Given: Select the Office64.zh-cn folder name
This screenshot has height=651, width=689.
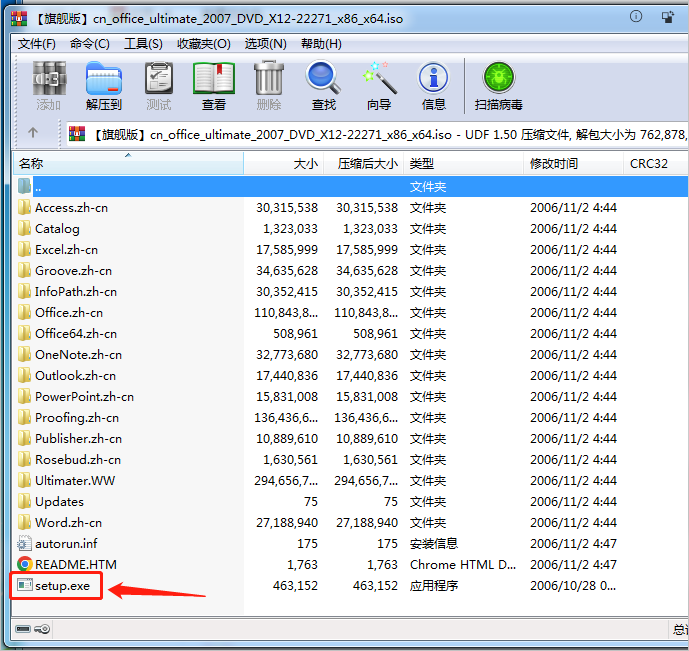Looking at the screenshot, I should [76, 333].
